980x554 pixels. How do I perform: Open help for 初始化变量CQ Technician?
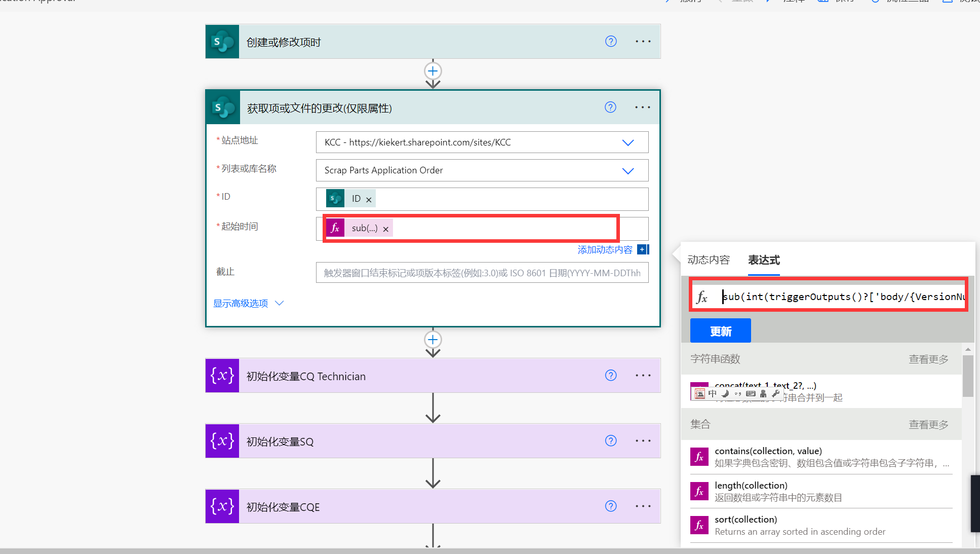[611, 376]
